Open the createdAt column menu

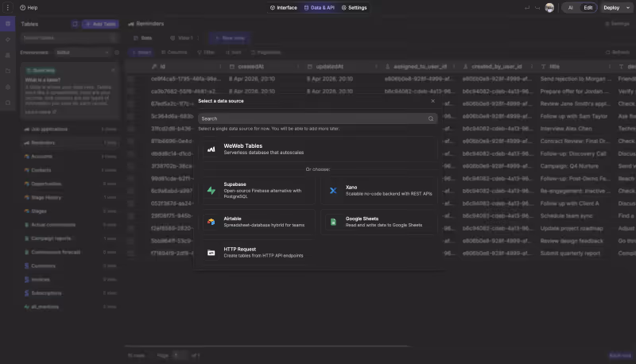coord(299,67)
